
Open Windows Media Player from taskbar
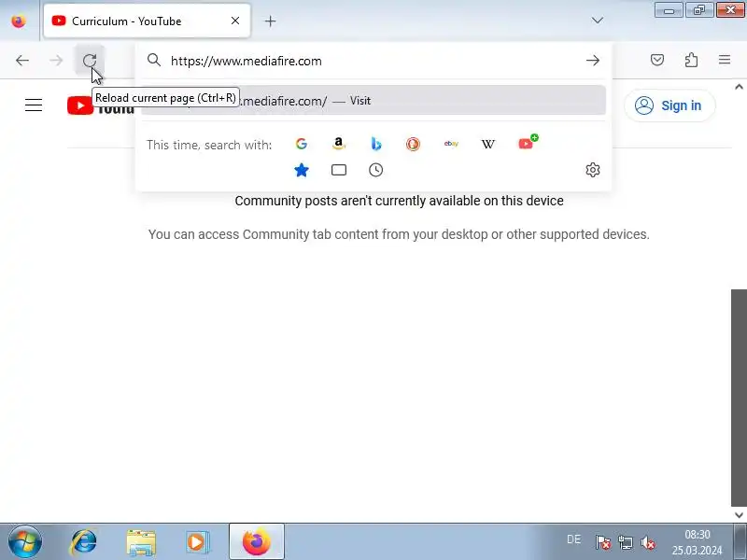click(x=197, y=542)
